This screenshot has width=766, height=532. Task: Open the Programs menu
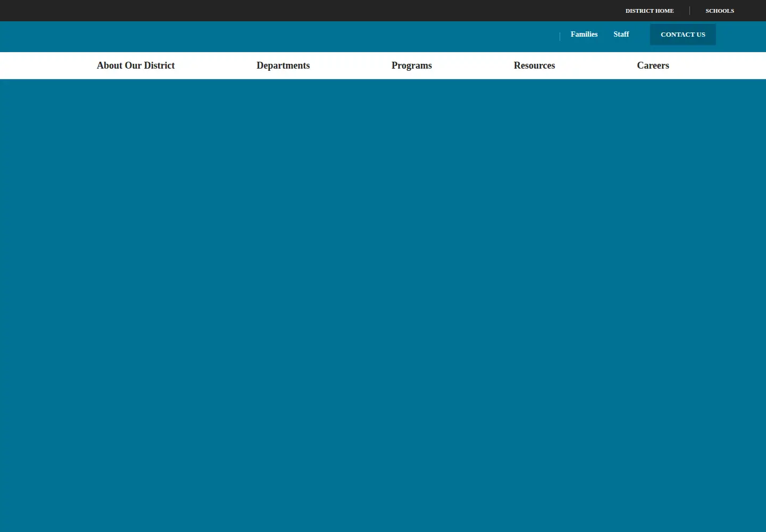point(412,65)
